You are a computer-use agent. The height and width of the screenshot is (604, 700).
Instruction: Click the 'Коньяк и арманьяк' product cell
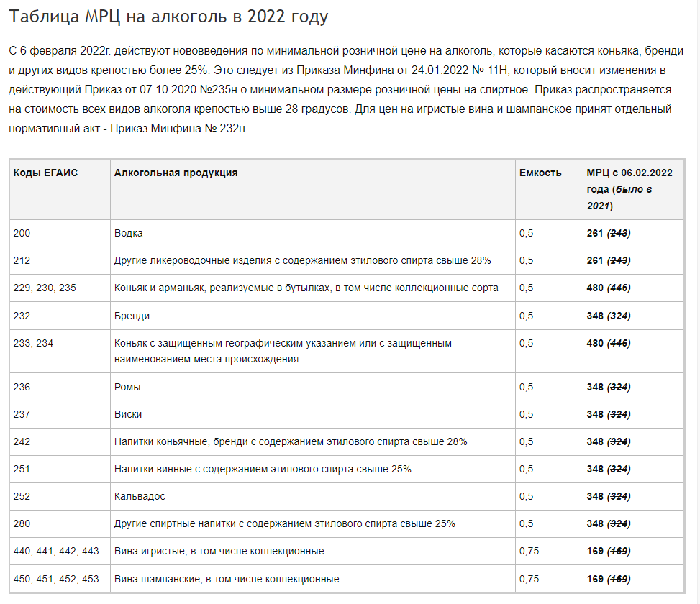tap(313, 288)
